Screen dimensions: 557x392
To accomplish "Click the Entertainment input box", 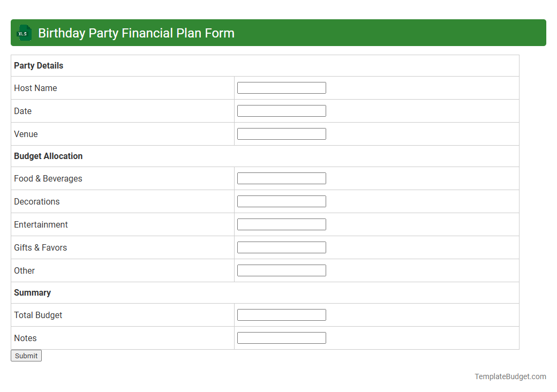I will pos(281,224).
